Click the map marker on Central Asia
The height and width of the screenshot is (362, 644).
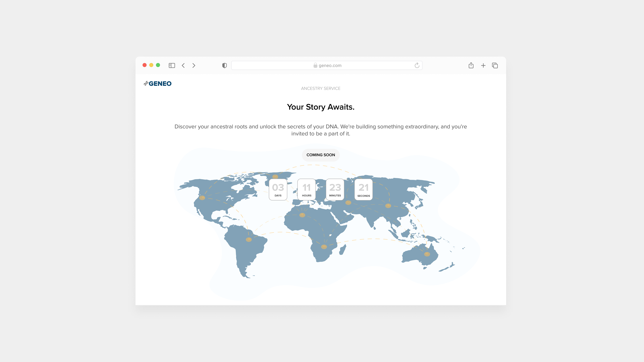(x=348, y=203)
